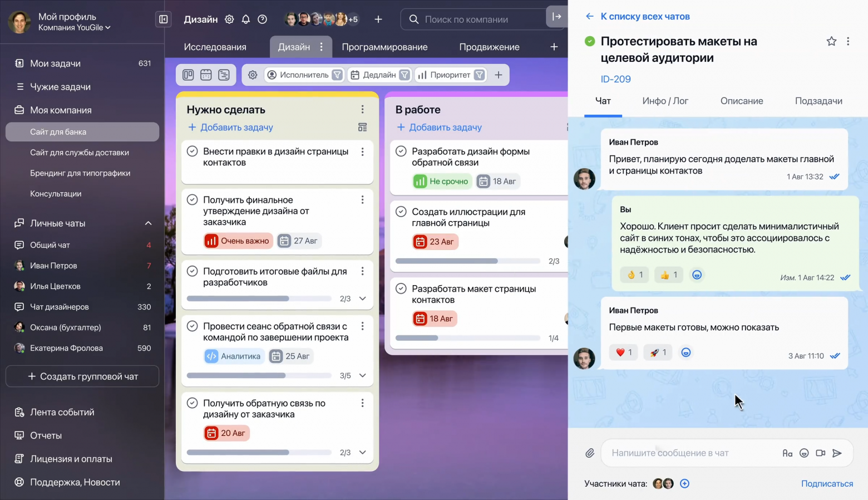The width and height of the screenshot is (868, 500).
Task: Toggle the Приоритет filter funnel
Action: tap(480, 74)
